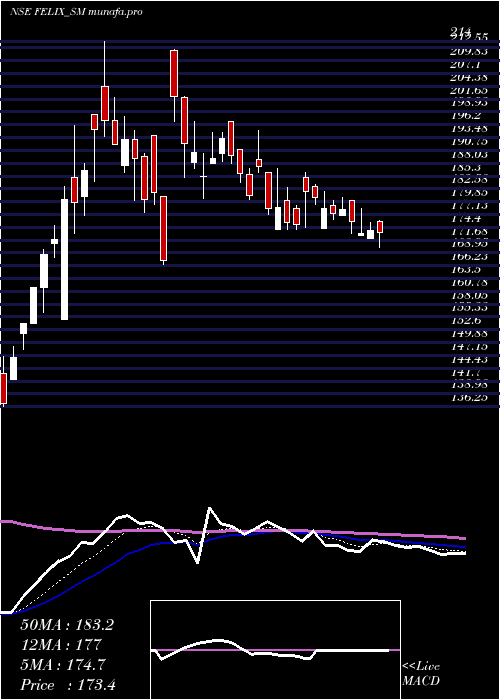
Task: Click the 209.83 price axis label
Action: (468, 51)
